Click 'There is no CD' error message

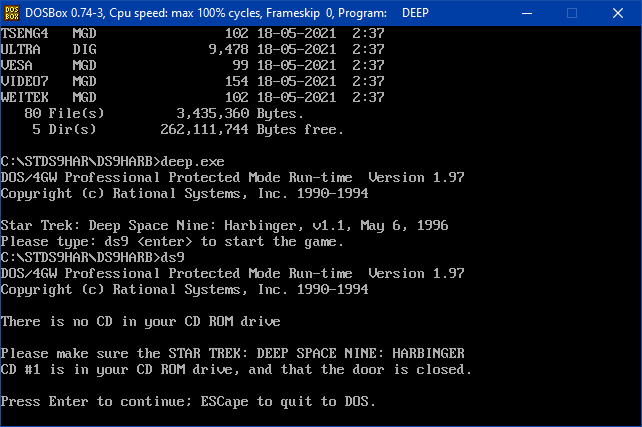tap(140, 321)
